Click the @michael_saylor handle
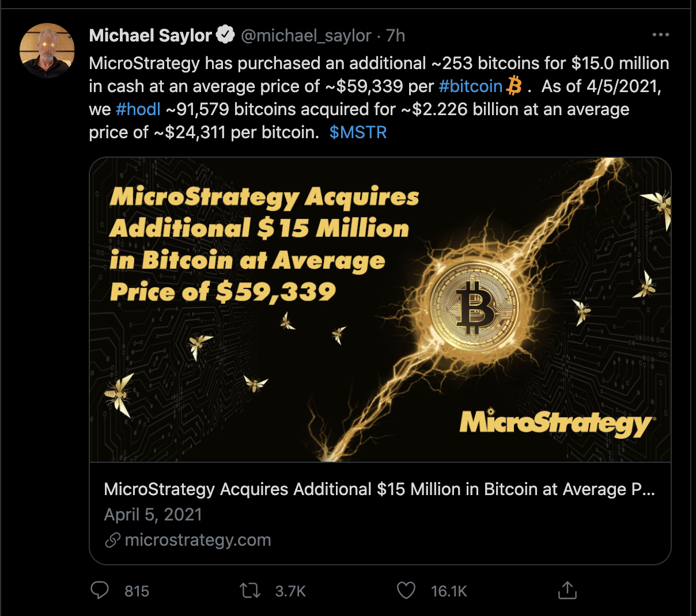The height and width of the screenshot is (616, 696). [x=306, y=35]
